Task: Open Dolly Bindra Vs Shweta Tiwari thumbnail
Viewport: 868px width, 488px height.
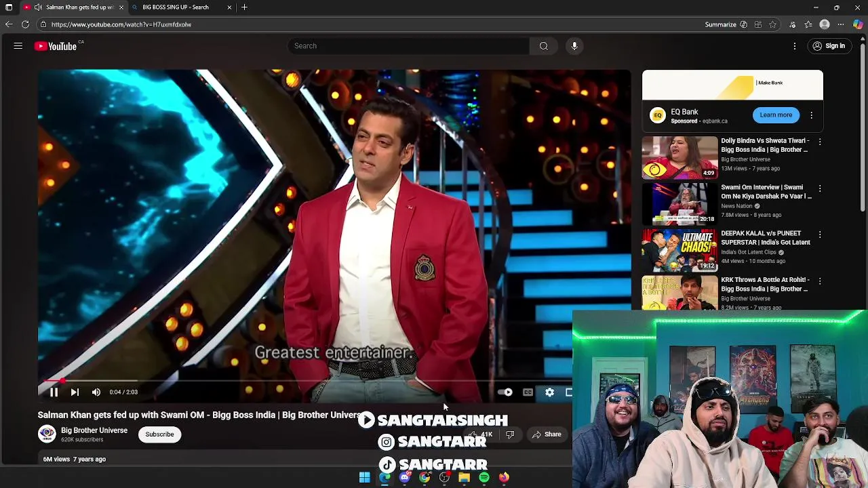Action: click(x=679, y=157)
